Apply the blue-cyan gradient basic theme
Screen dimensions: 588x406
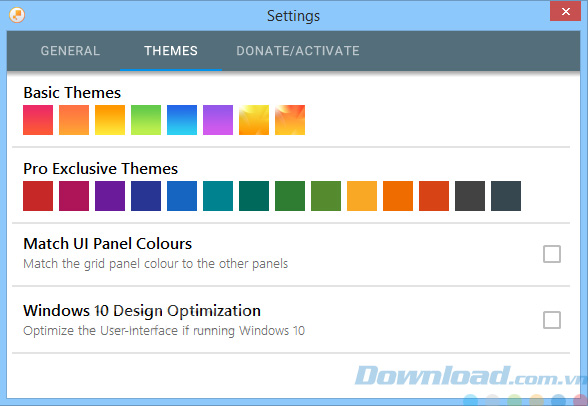coord(182,120)
